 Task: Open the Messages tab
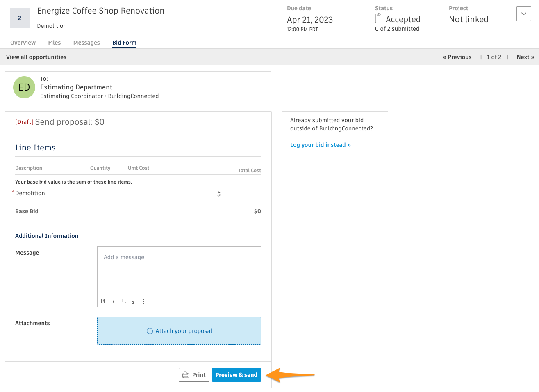(x=86, y=43)
